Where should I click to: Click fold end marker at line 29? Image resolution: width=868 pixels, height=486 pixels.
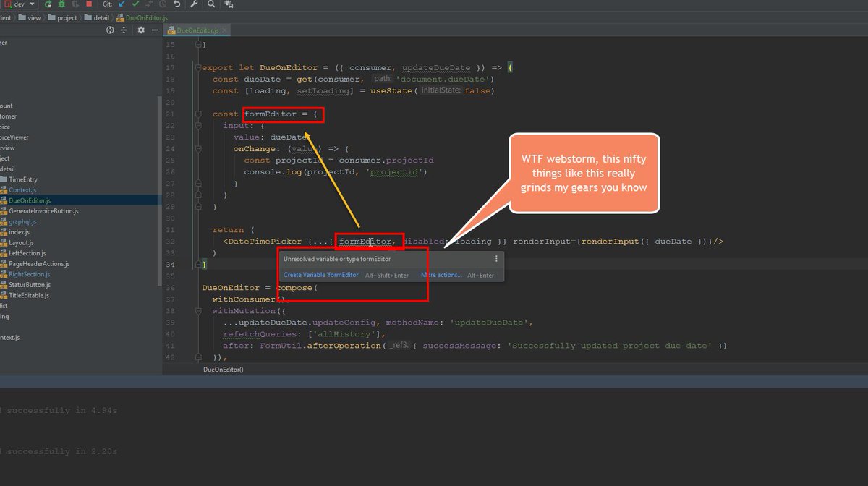tap(197, 207)
